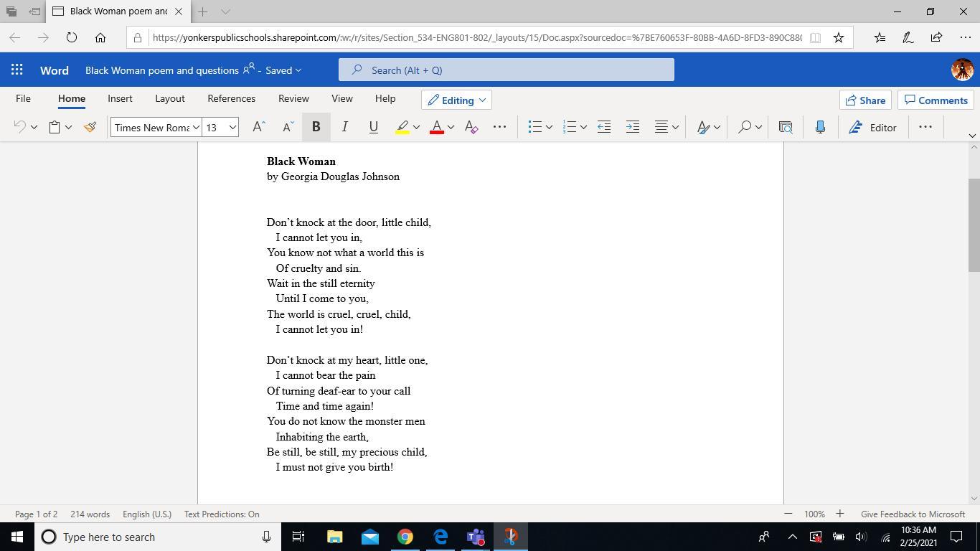Select the Format Painter tool

(90, 127)
